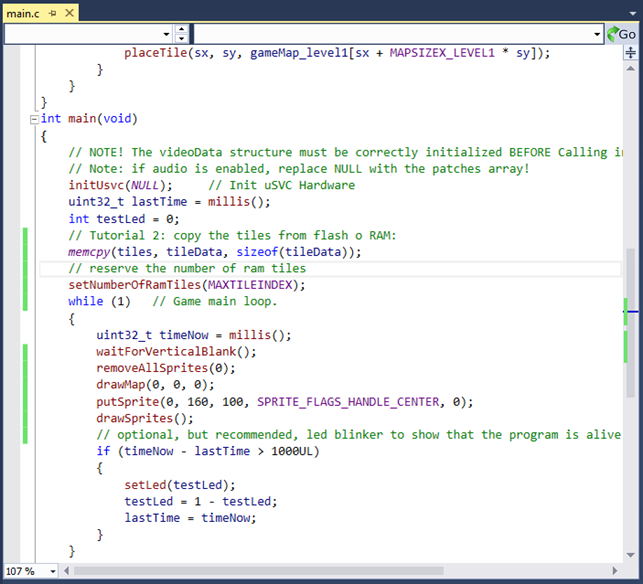Click the horizontal scrollbar thumb
This screenshot has width=643, height=584.
tap(258, 571)
